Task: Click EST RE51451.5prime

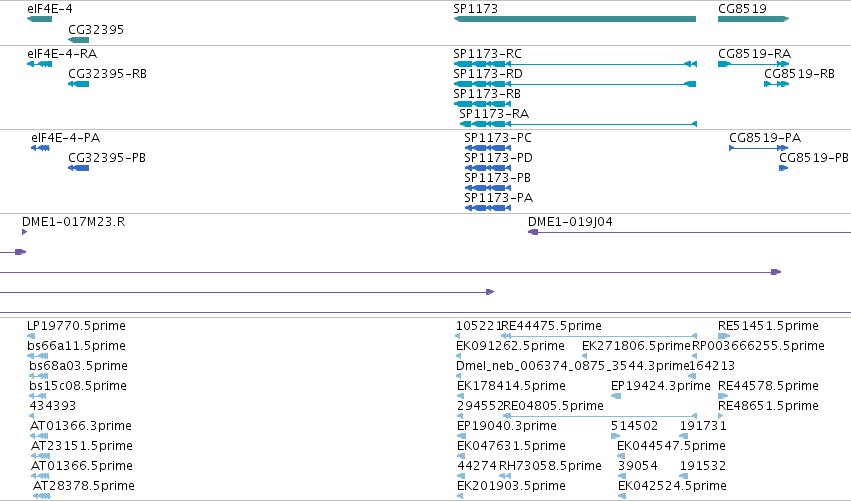Action: coord(724,336)
